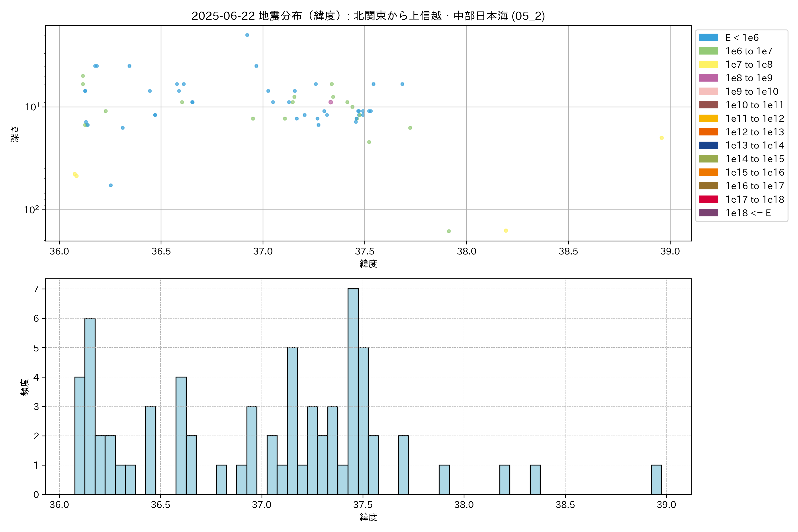Click the shallowest blue point near latitude 36.9
Image resolution: width=798 pixels, height=532 pixels.
pyautogui.click(x=247, y=35)
